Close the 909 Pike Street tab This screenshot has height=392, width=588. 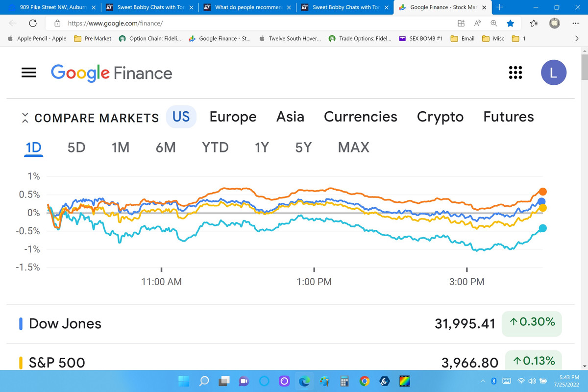click(x=94, y=8)
